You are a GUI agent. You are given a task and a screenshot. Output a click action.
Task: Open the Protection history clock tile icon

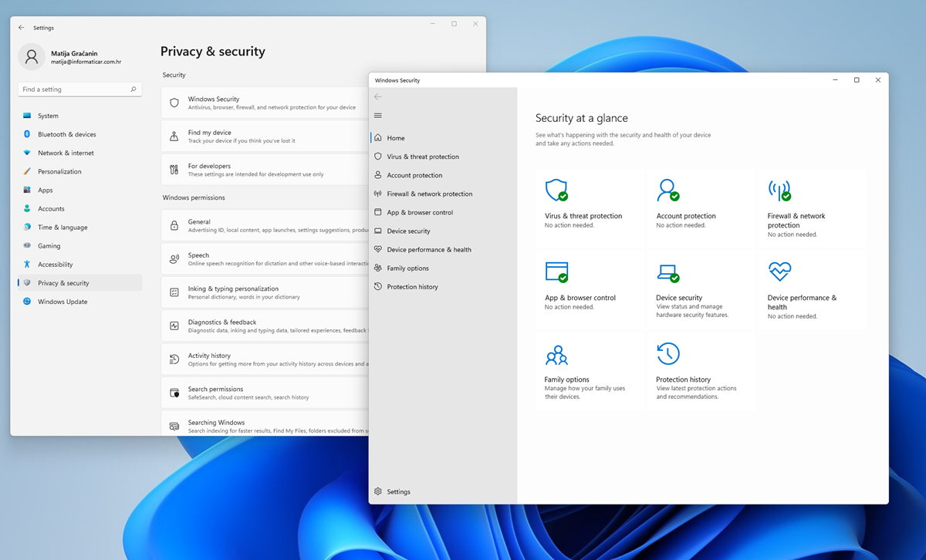[x=668, y=354]
